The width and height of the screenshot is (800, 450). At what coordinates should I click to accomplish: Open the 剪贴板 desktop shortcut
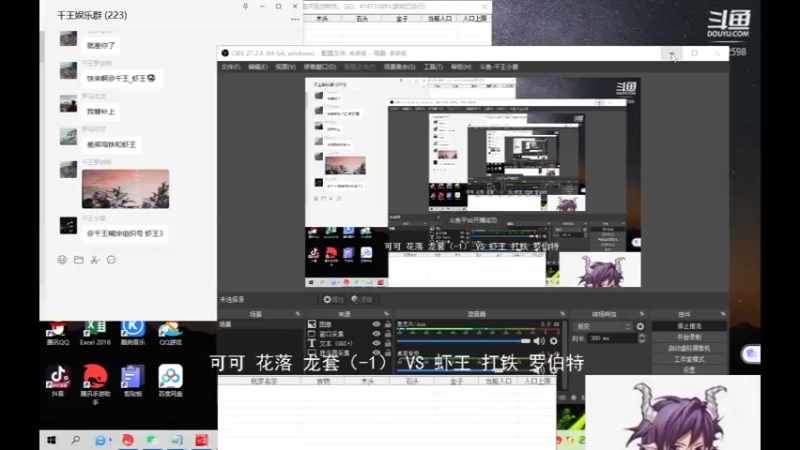133,381
